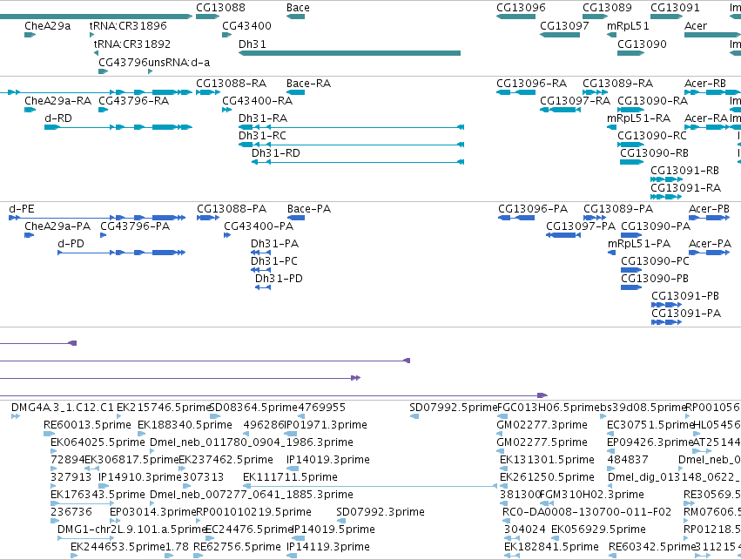Viewport: 741px width, 560px height.
Task: Click transcript Bace-RA
Action: click(x=308, y=84)
